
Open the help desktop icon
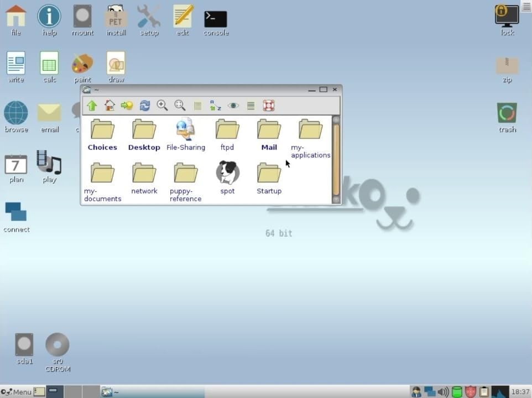click(x=49, y=20)
